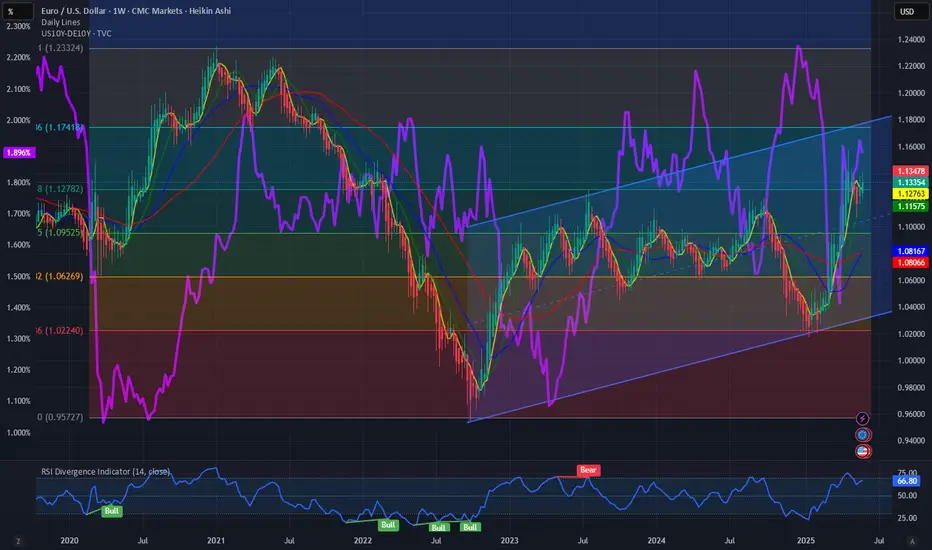Click the 1.11575 green price label

point(911,206)
